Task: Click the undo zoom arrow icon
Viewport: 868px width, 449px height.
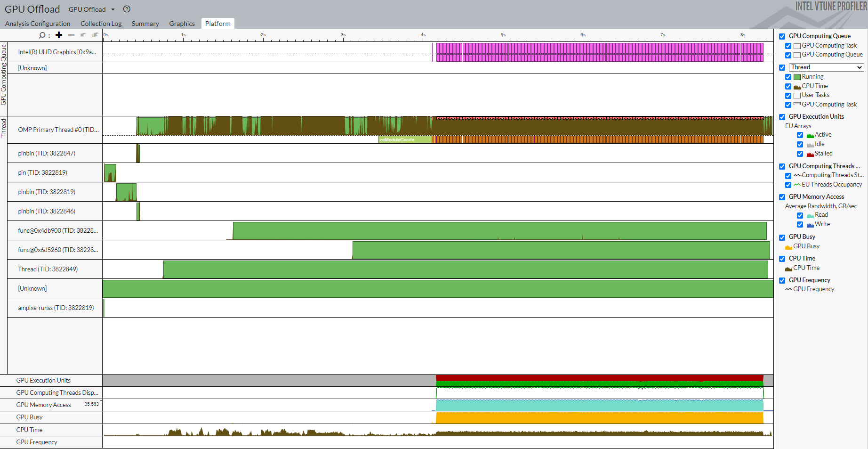Action: pyautogui.click(x=83, y=35)
